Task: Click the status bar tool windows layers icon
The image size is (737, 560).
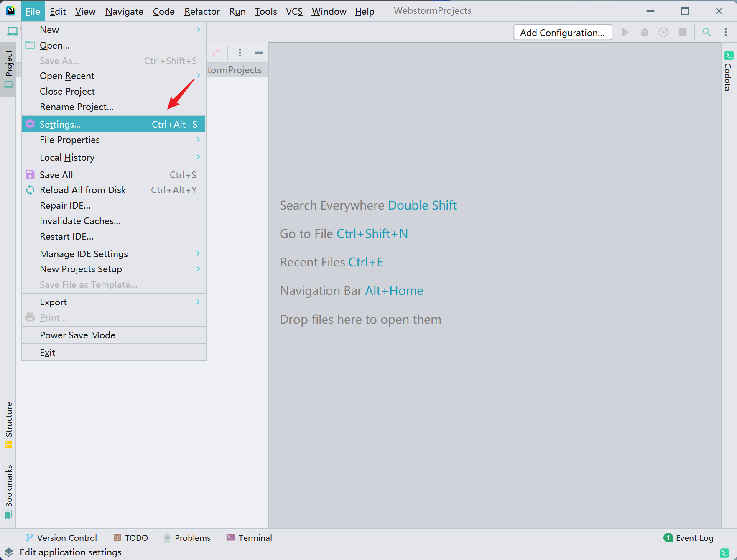Action: (x=9, y=552)
